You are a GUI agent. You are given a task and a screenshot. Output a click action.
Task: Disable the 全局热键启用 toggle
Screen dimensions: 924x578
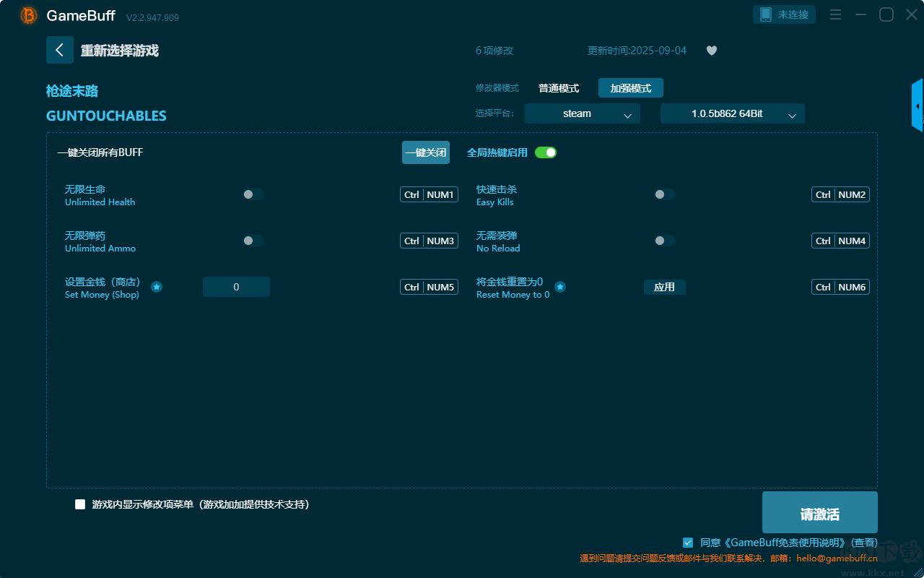[x=546, y=152]
